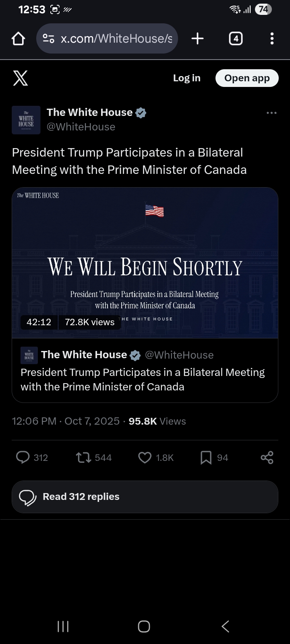Open a new browser tab

[x=197, y=39]
